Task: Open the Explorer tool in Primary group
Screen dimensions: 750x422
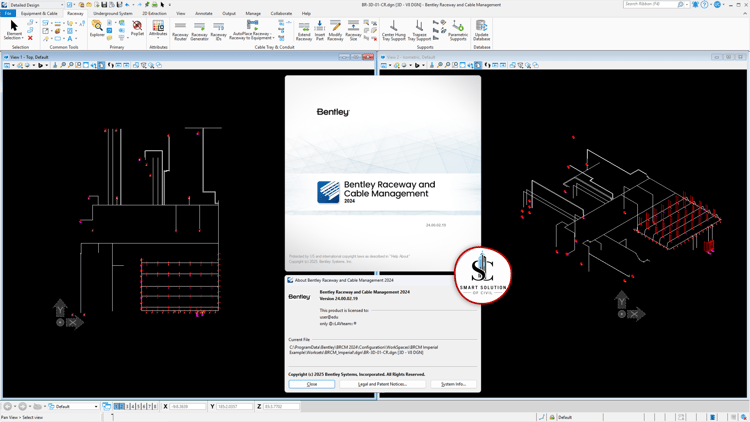Action: click(x=97, y=29)
